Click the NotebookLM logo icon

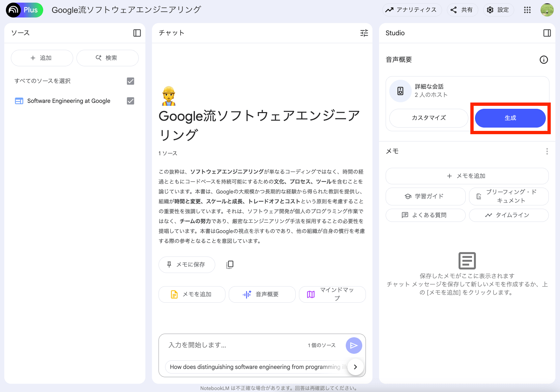tap(14, 10)
